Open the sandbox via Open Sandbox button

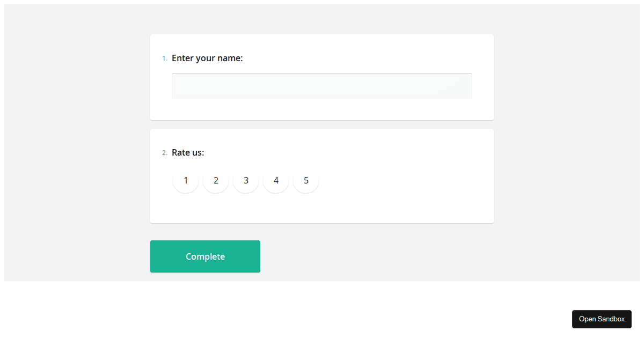point(602,319)
